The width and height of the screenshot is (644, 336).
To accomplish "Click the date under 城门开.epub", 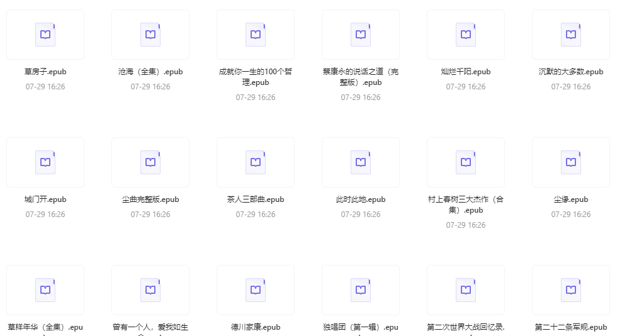I will [x=45, y=215].
